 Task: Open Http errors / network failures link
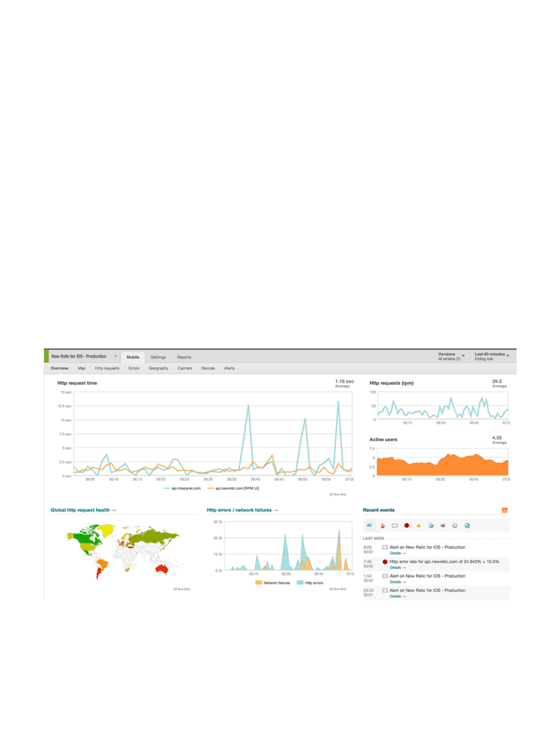[242, 510]
